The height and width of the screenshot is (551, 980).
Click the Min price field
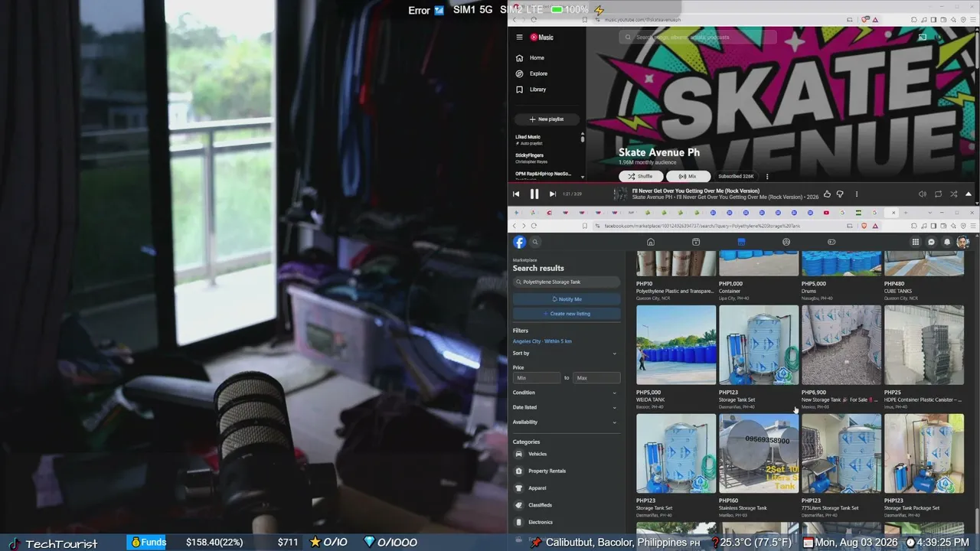point(537,378)
